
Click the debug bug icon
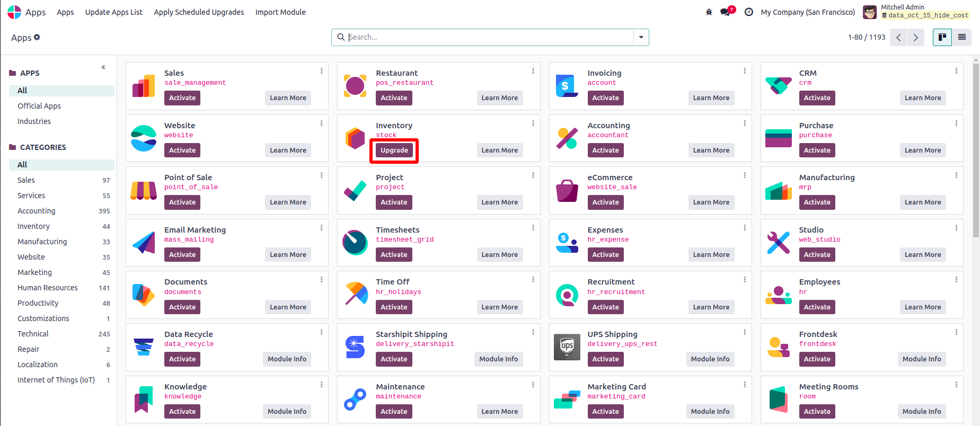[709, 12]
